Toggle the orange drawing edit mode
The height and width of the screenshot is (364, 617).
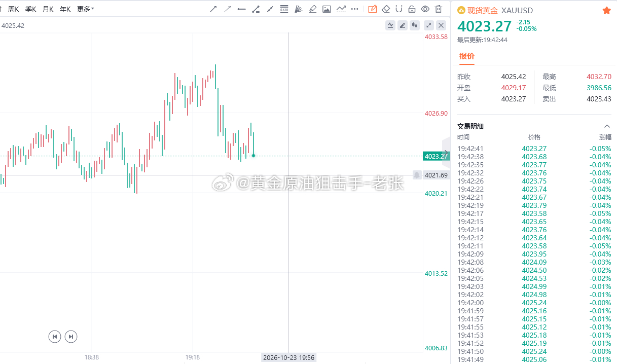[373, 9]
